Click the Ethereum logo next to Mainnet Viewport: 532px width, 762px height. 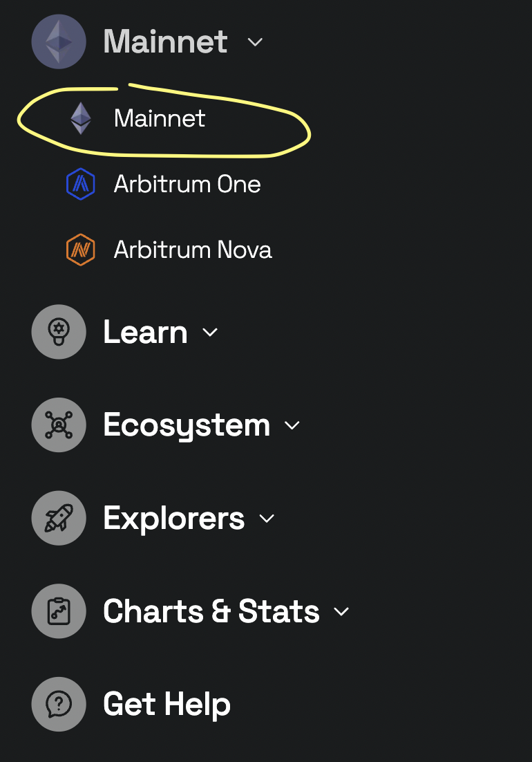point(59,41)
